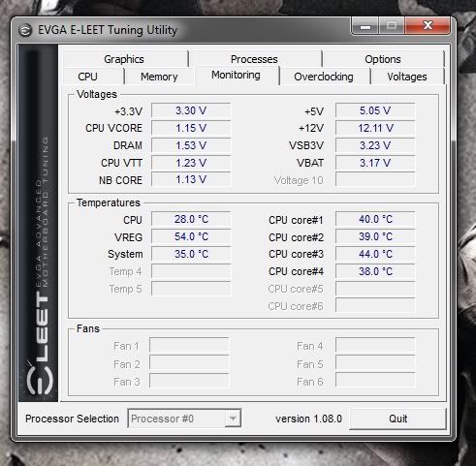Open the Memory tab
The width and height of the screenshot is (476, 466).
click(159, 77)
